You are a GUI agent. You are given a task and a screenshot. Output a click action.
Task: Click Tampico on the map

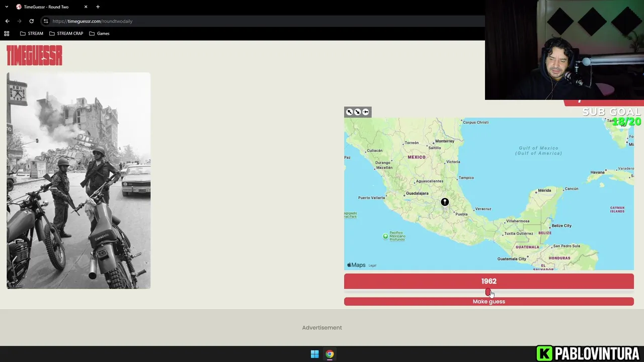coord(465,177)
